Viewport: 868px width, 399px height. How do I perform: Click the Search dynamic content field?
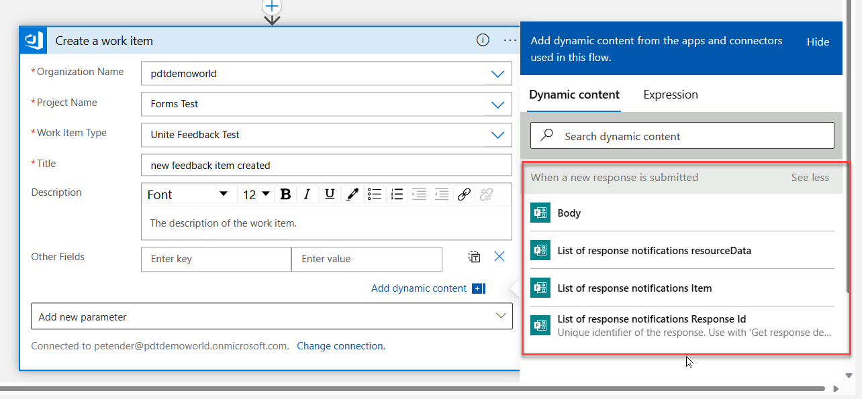click(682, 135)
